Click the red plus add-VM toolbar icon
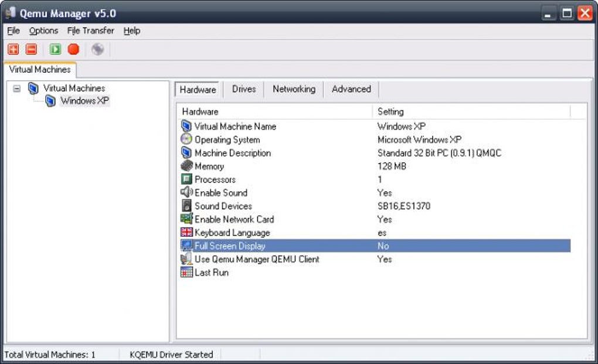The image size is (598, 364). click(13, 49)
